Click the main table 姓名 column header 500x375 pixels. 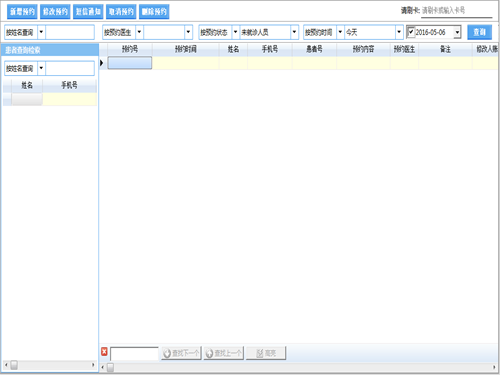coord(233,49)
